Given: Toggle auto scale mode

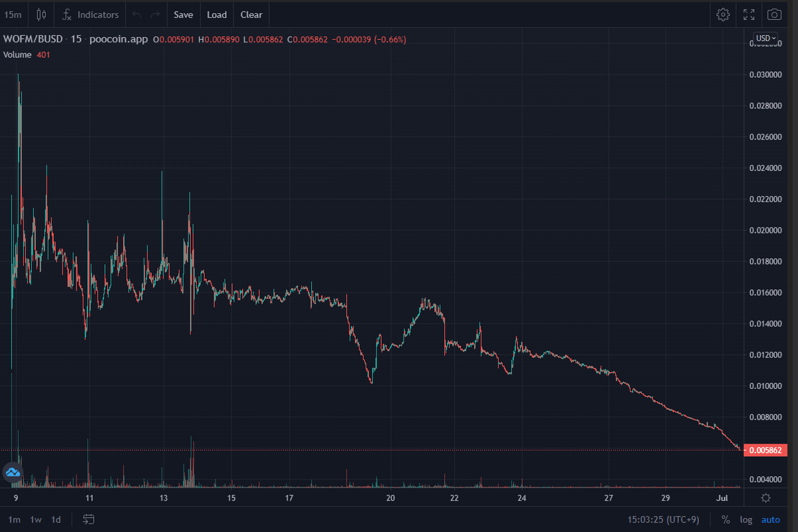Looking at the screenshot, I should (x=771, y=519).
